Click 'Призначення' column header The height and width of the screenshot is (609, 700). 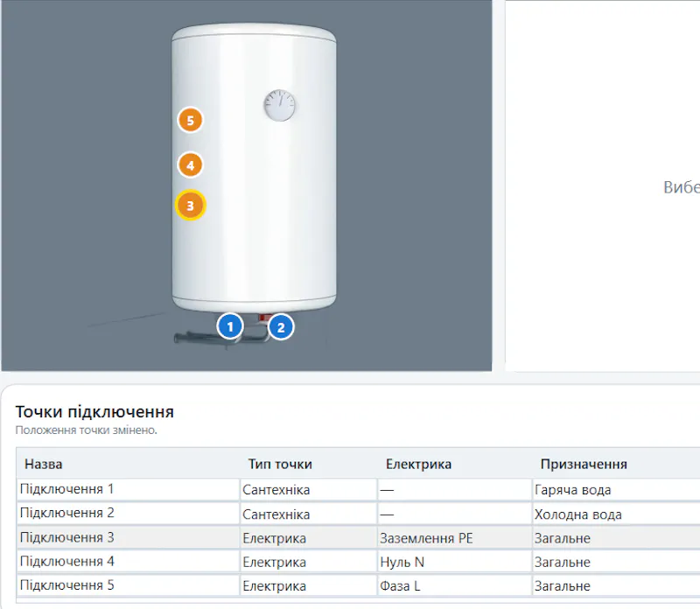point(584,464)
